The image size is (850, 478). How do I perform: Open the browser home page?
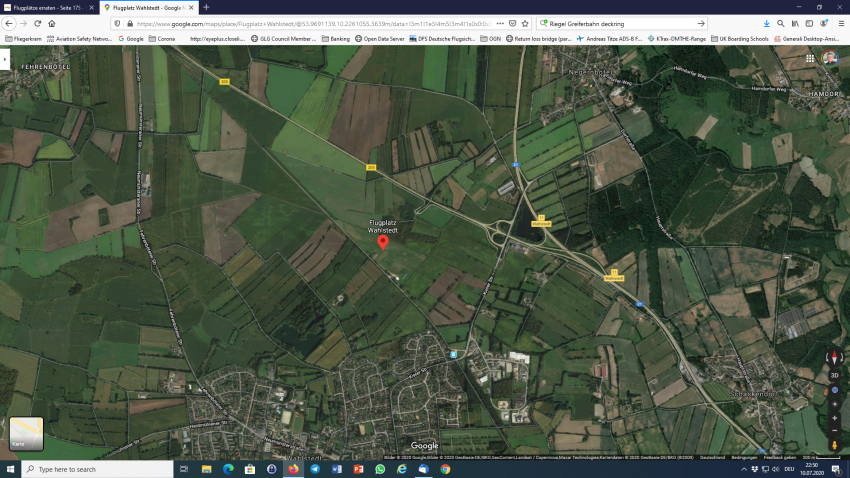point(51,23)
